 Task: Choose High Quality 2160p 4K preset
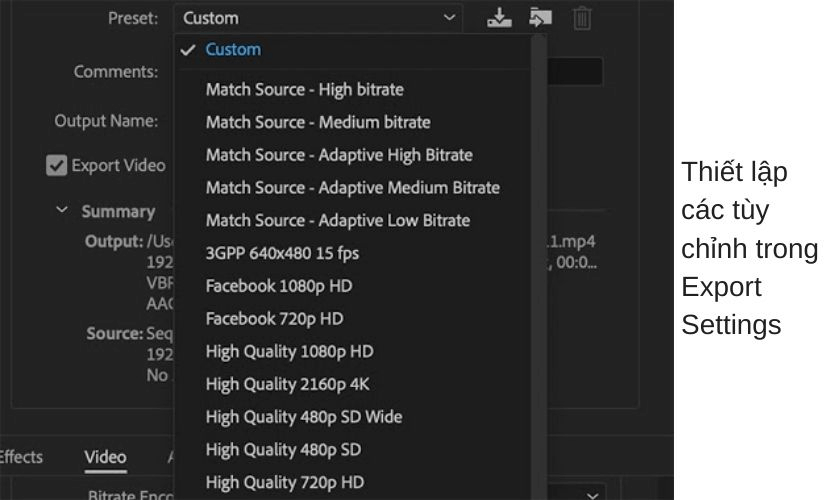pyautogui.click(x=288, y=384)
